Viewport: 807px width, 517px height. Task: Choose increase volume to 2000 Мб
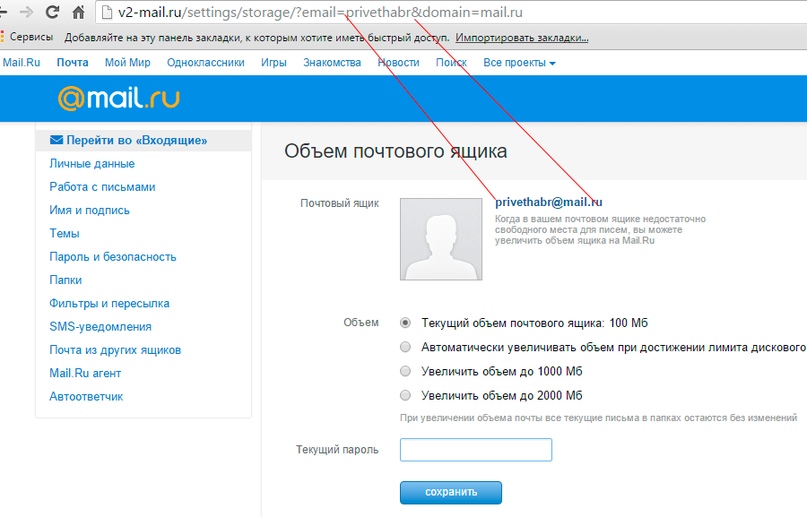pyautogui.click(x=406, y=396)
